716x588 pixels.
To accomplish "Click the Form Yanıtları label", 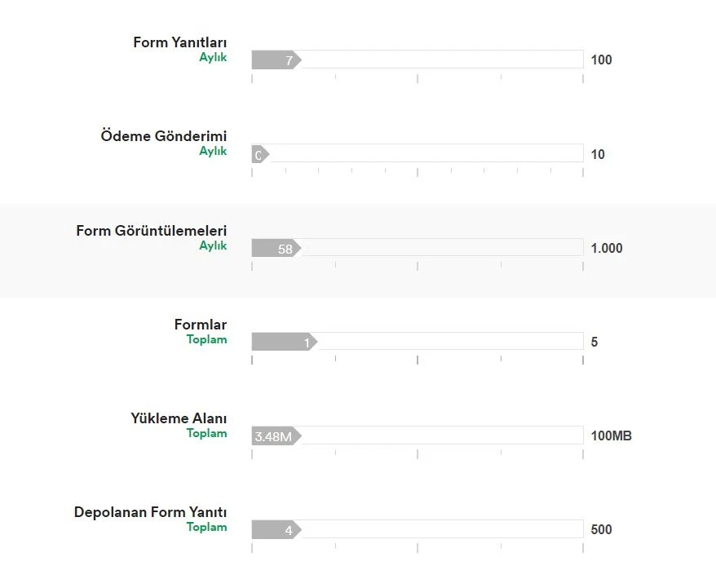I will point(179,42).
